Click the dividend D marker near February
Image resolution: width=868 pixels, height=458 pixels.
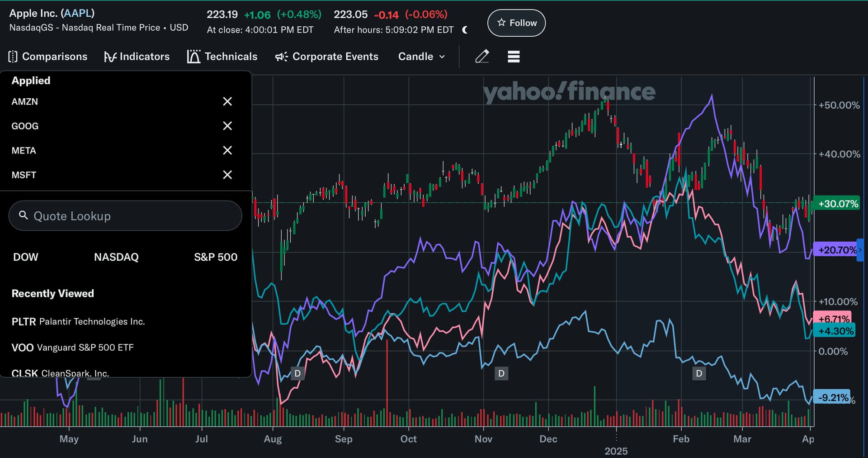[699, 373]
